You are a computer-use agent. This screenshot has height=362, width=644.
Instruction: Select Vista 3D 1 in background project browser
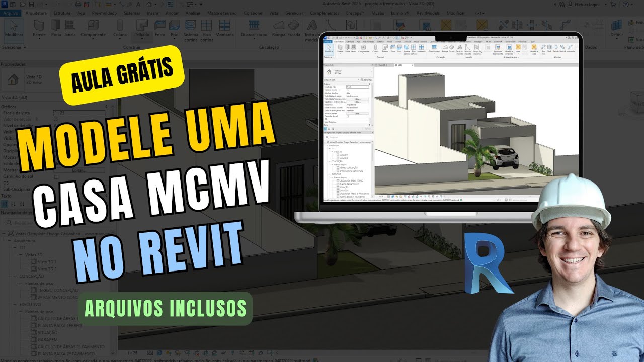click(47, 262)
